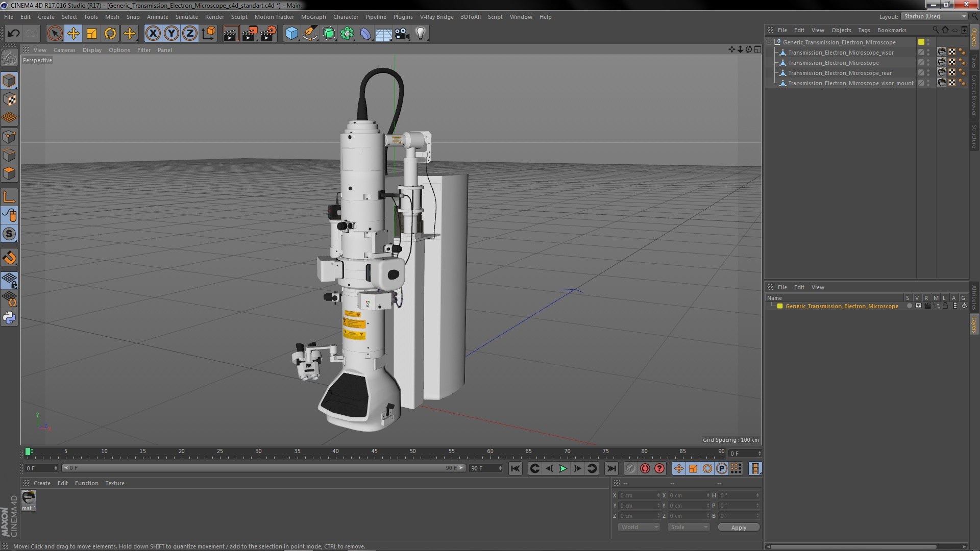This screenshot has width=980, height=551.
Task: Switch to Content Browser side tab
Action: (x=974, y=95)
